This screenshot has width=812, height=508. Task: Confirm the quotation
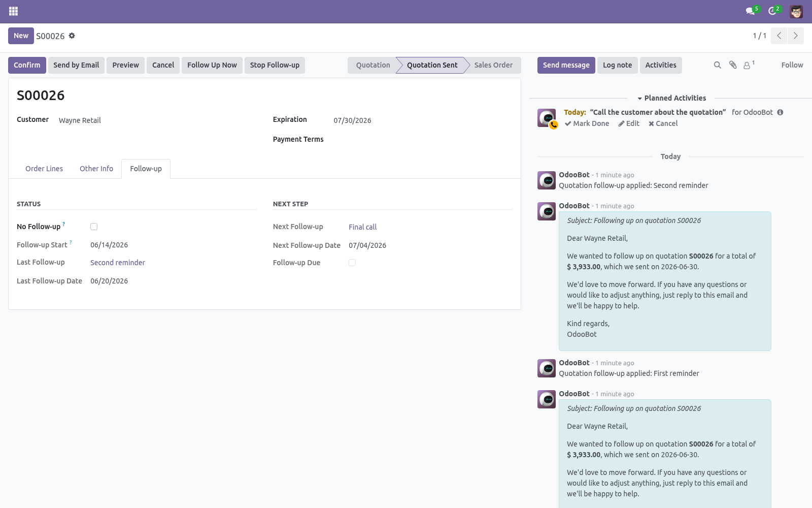tap(27, 65)
